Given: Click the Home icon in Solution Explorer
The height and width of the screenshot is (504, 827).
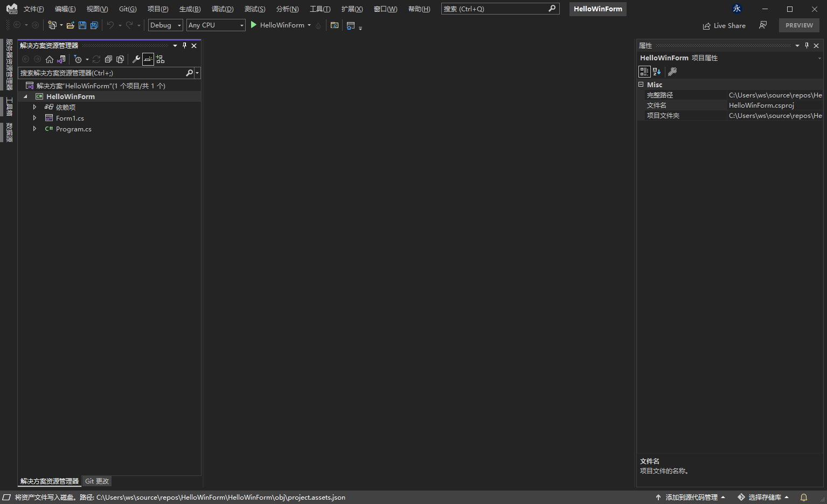Looking at the screenshot, I should click(50, 59).
